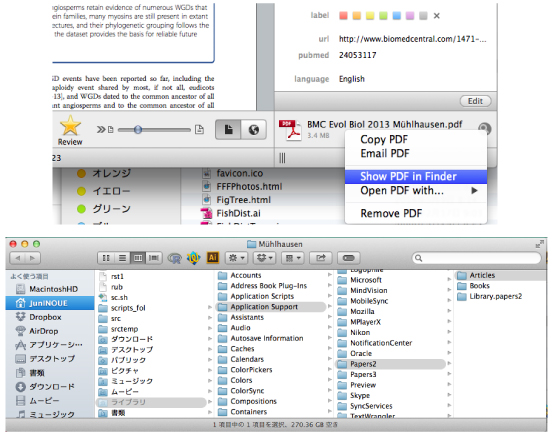
Task: Pick the red label color swatch
Action: tap(343, 16)
